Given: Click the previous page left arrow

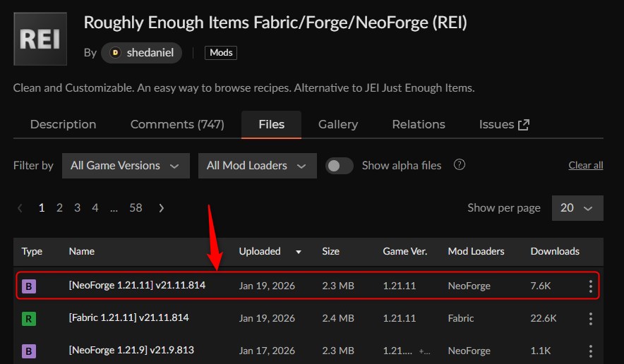Looking at the screenshot, I should (x=20, y=208).
